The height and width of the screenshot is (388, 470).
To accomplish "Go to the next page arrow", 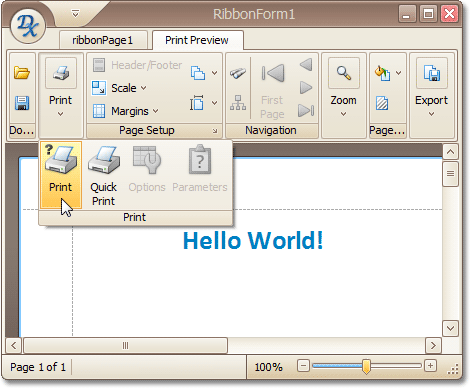I will [x=306, y=88].
